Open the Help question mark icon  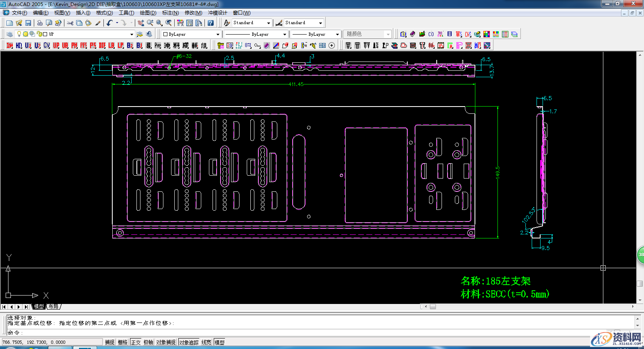211,23
